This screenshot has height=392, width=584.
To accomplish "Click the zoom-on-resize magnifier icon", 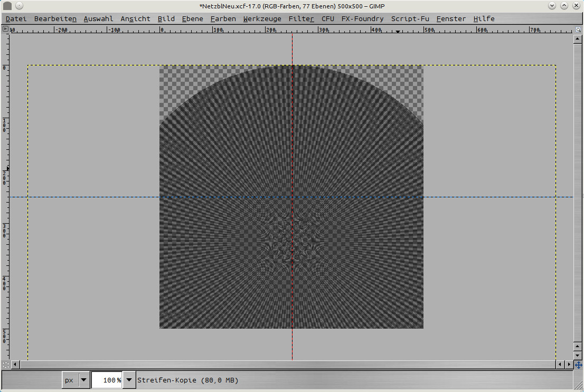I will (x=578, y=30).
